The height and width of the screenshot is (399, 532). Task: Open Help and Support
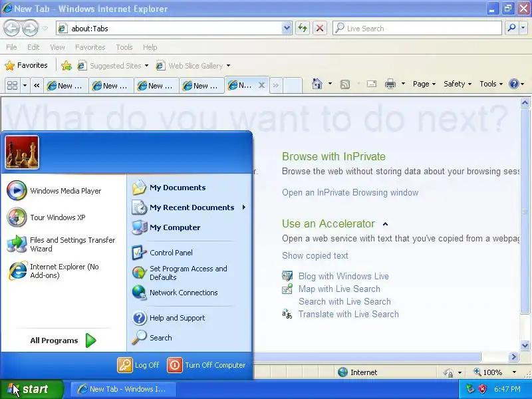[x=169, y=318]
